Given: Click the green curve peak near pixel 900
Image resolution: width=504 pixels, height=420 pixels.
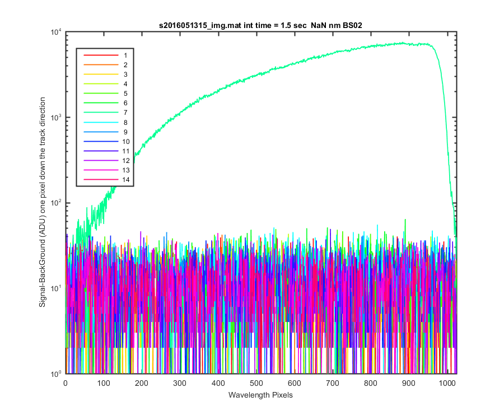Looking at the screenshot, I should (x=403, y=43).
